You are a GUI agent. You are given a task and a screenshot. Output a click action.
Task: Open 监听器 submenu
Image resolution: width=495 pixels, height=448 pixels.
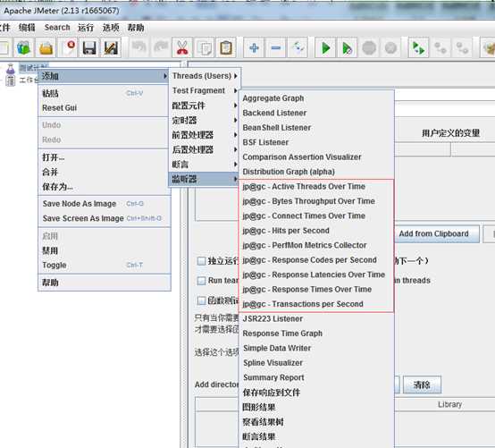(205, 179)
